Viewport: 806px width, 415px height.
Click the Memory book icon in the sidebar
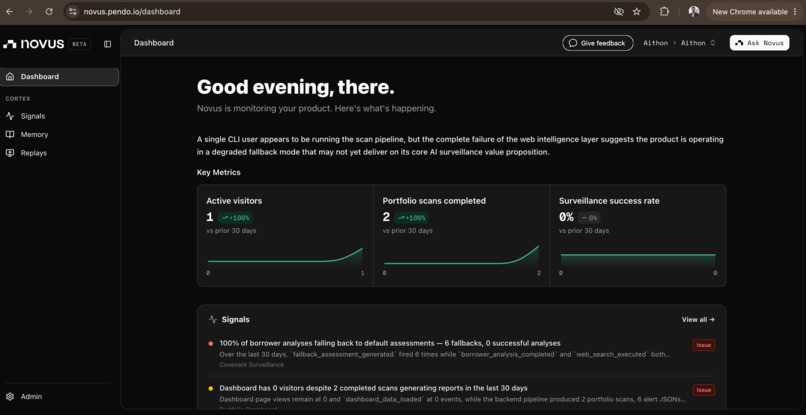(10, 135)
